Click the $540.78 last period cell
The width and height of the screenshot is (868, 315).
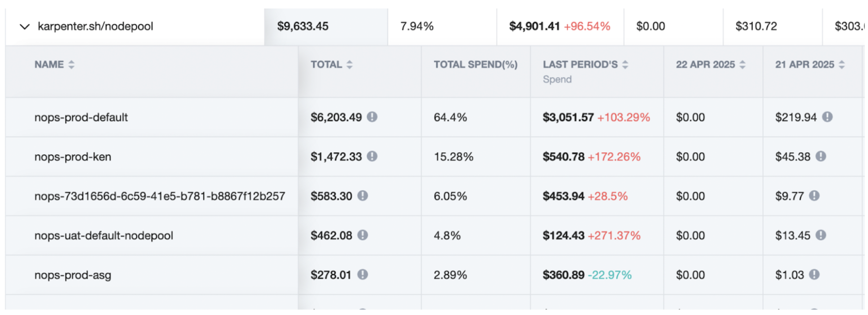click(564, 157)
